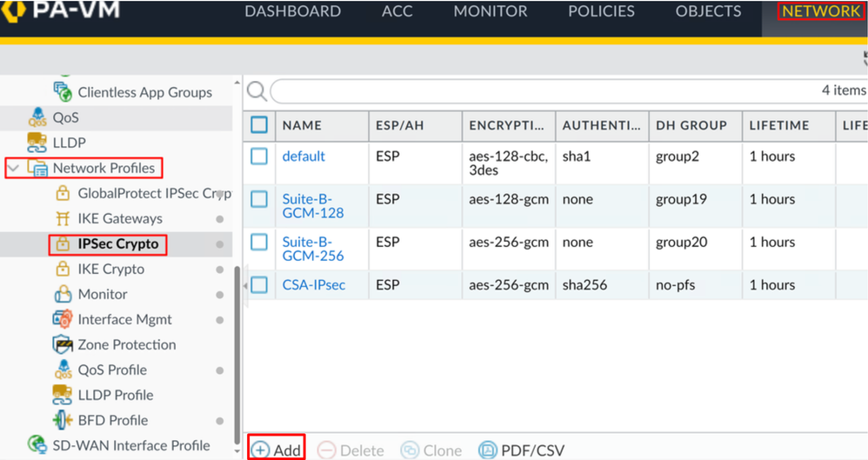
Task: Select SD-WAN Interface Profile tree item
Action: click(131, 445)
